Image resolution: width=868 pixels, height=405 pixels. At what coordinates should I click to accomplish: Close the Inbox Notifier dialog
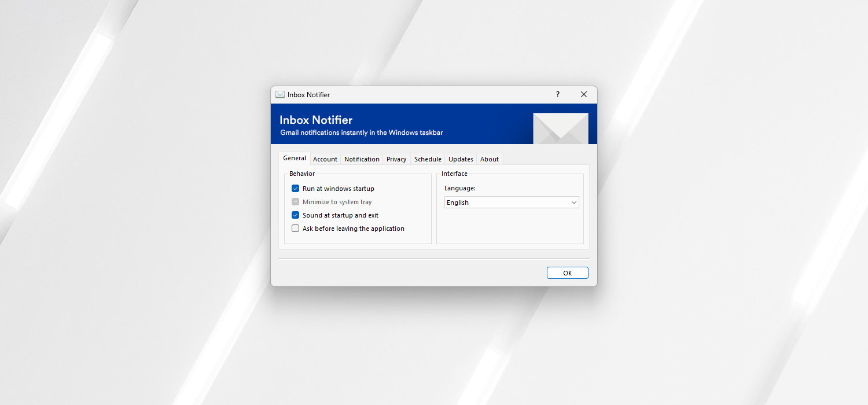click(584, 94)
